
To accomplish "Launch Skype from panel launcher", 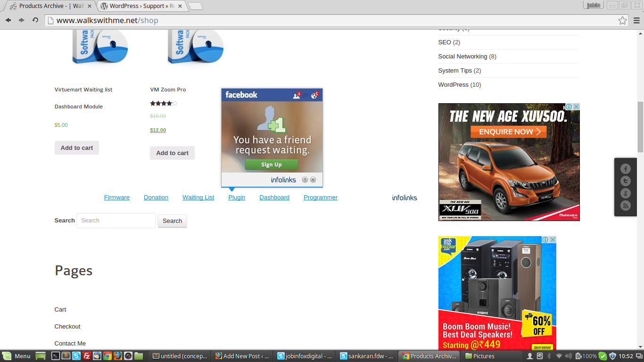I will coord(76,356).
